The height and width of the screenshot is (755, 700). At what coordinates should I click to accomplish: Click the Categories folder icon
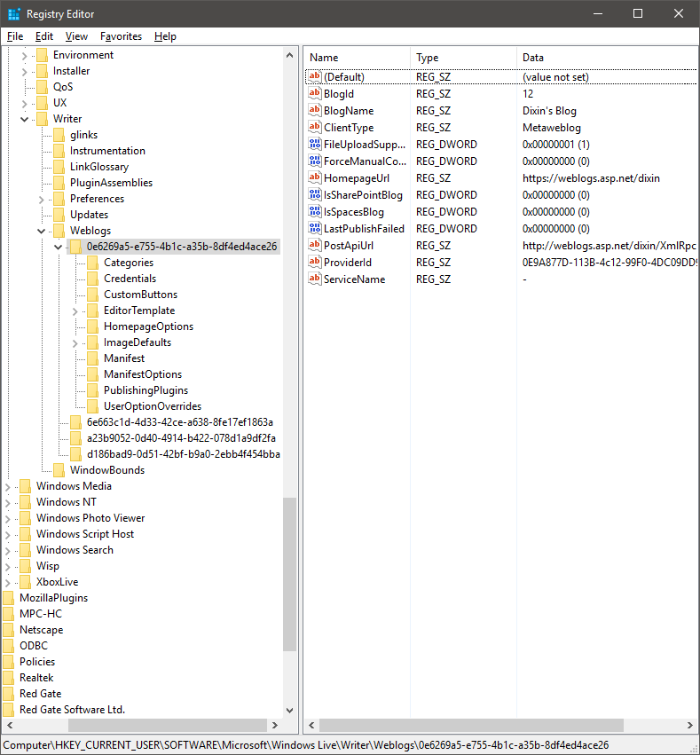[92, 263]
